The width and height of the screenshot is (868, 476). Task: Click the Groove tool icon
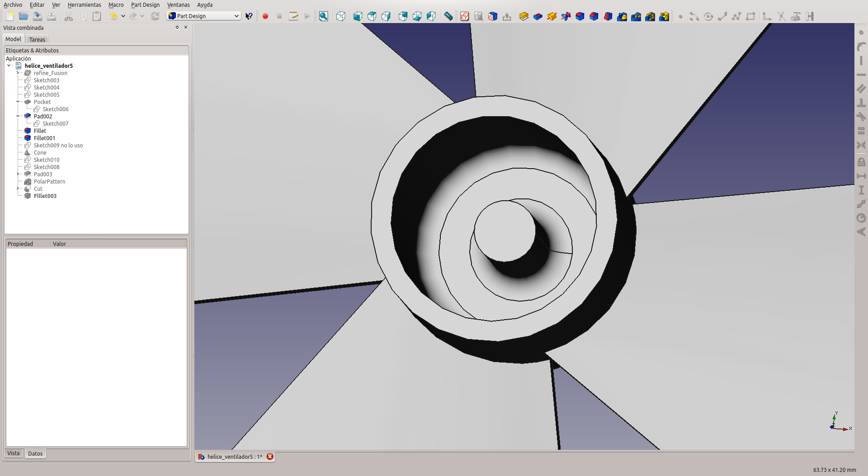click(x=566, y=16)
